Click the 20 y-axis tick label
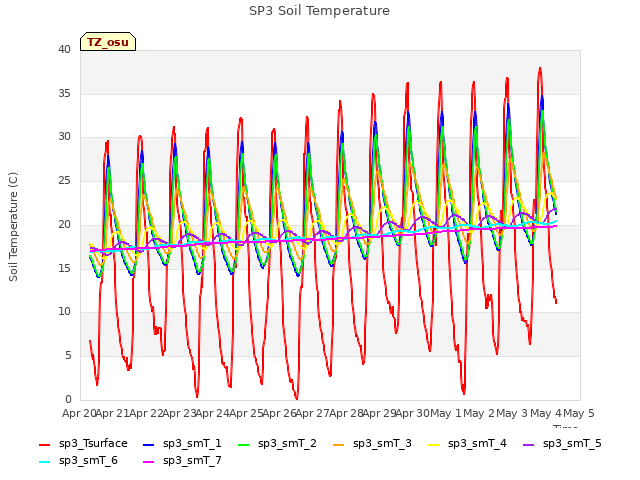Viewport: 640px width, 480px height. [x=64, y=224]
